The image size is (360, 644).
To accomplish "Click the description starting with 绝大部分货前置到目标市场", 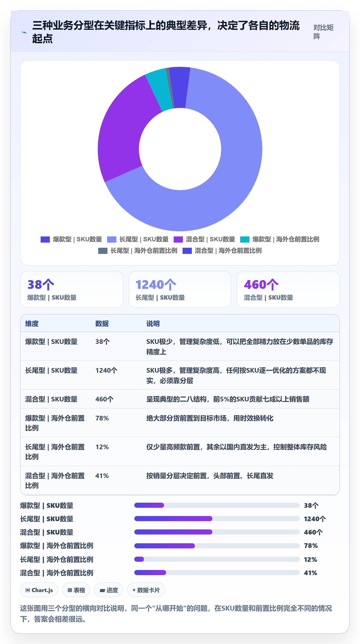I will coord(210,418).
